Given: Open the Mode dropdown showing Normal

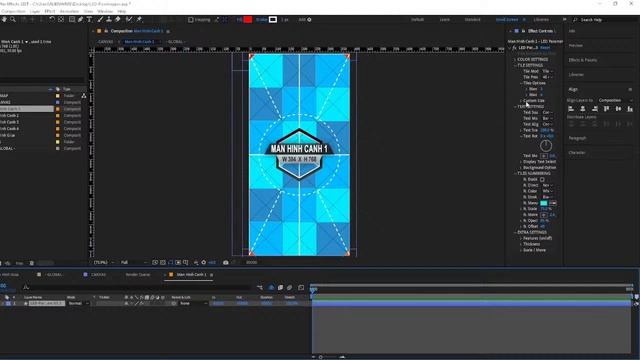Looking at the screenshot, I should 79,304.
